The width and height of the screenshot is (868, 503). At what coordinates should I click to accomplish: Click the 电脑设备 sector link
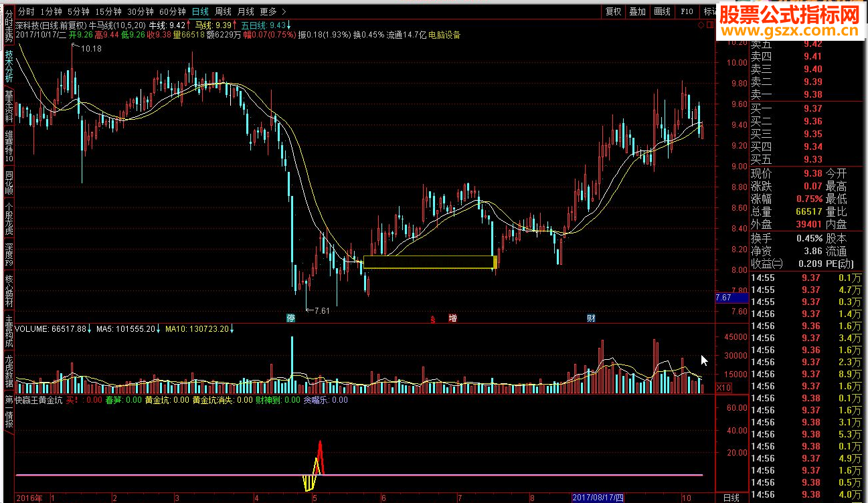point(444,35)
